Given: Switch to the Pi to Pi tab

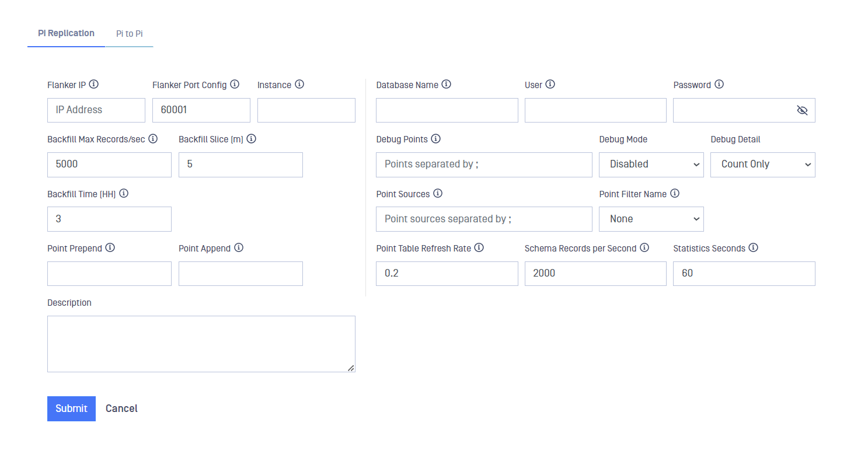Looking at the screenshot, I should (129, 34).
